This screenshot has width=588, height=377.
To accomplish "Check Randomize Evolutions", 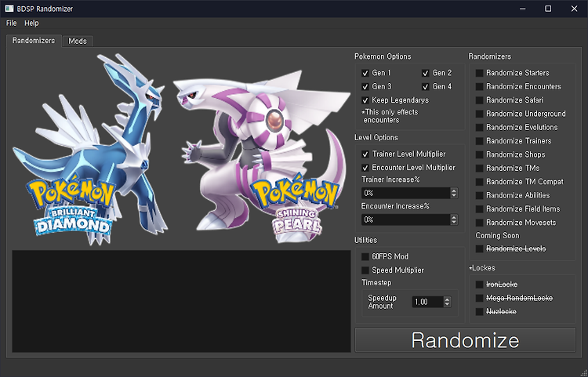I will point(479,128).
